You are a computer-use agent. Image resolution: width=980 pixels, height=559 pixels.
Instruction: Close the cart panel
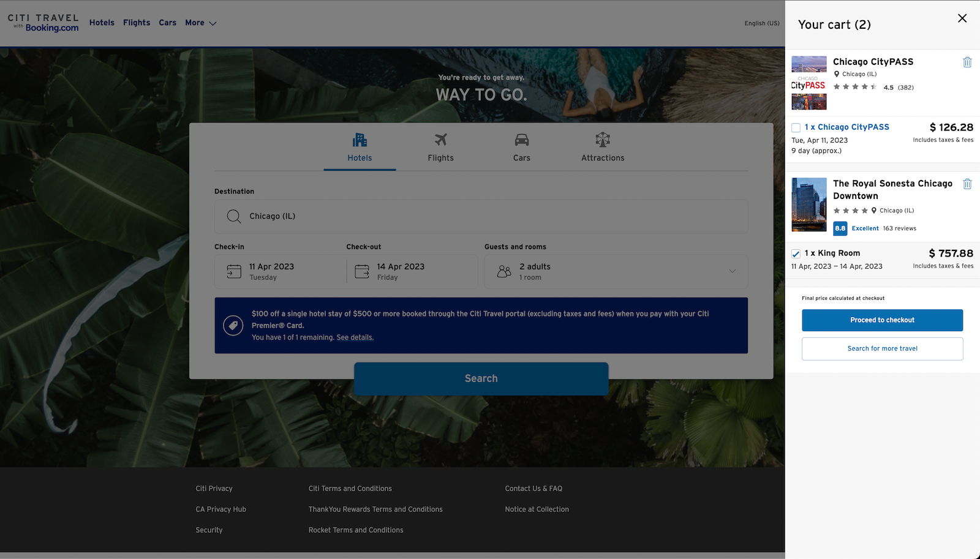click(962, 18)
